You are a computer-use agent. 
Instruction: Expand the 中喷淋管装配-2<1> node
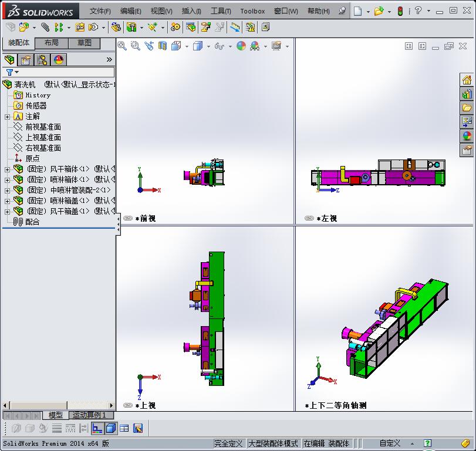(7, 191)
